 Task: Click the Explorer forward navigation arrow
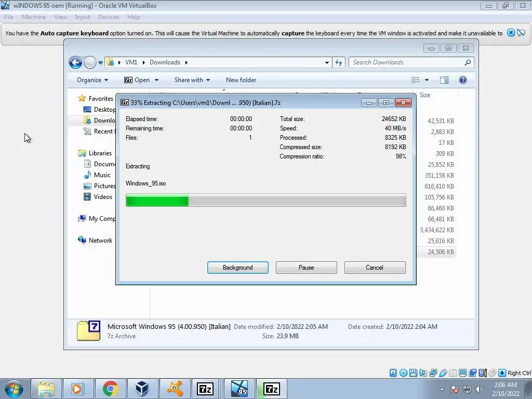pos(90,62)
